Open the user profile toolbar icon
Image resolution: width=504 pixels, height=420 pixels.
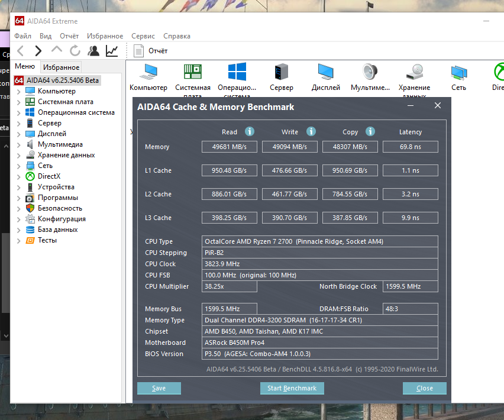click(x=93, y=51)
